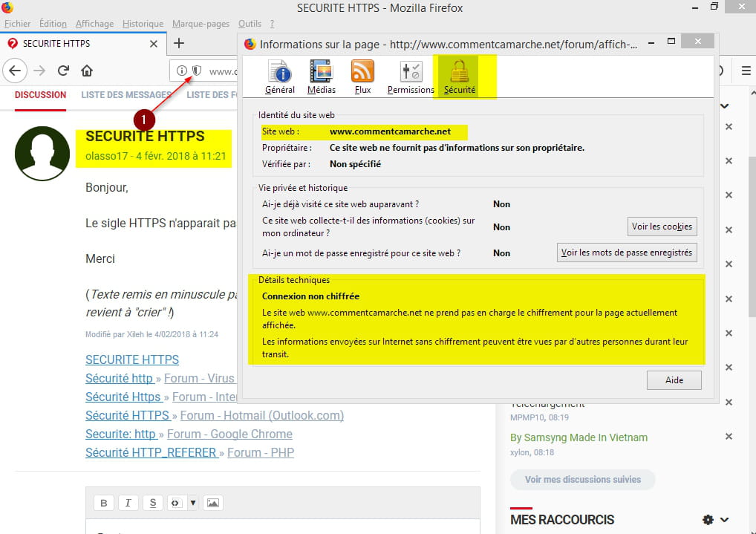The image size is (756, 534).
Task: Click the forward navigation arrow
Action: pyautogui.click(x=39, y=71)
